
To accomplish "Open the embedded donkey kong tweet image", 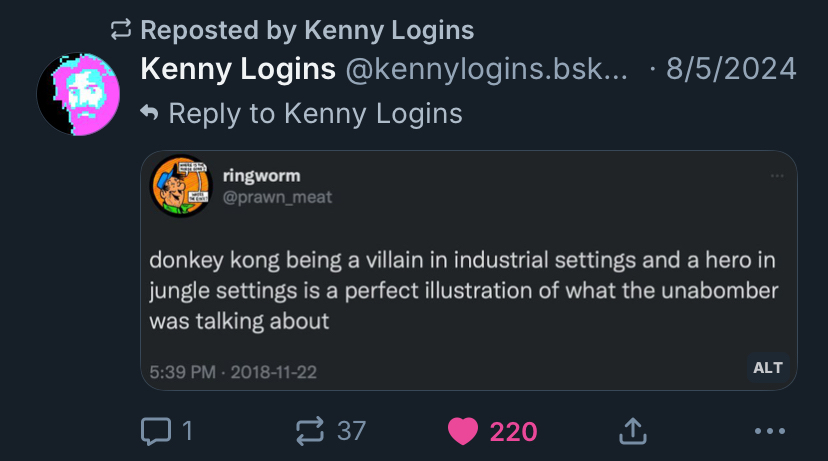I will (468, 290).
